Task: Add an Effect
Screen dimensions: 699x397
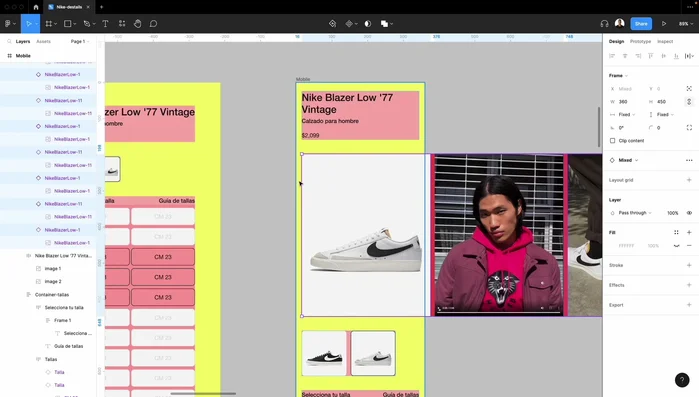Action: coord(689,285)
